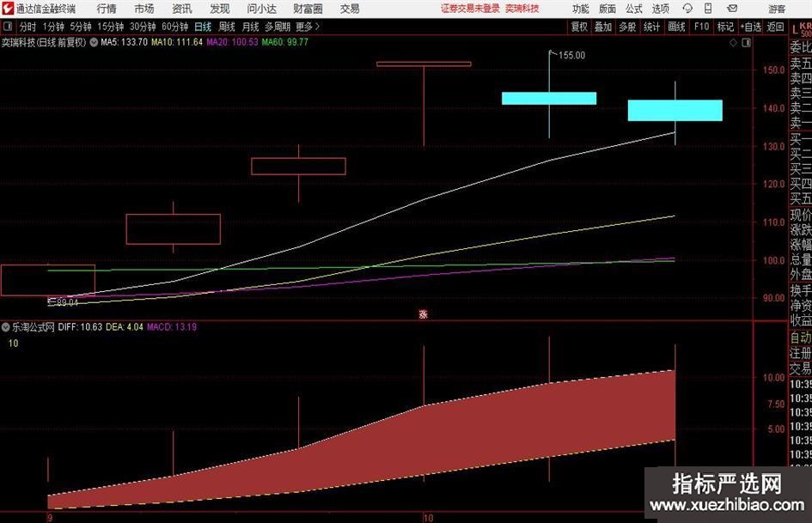Expand 更多 periods chevron
This screenshot has height=523, width=812.
pos(317,27)
